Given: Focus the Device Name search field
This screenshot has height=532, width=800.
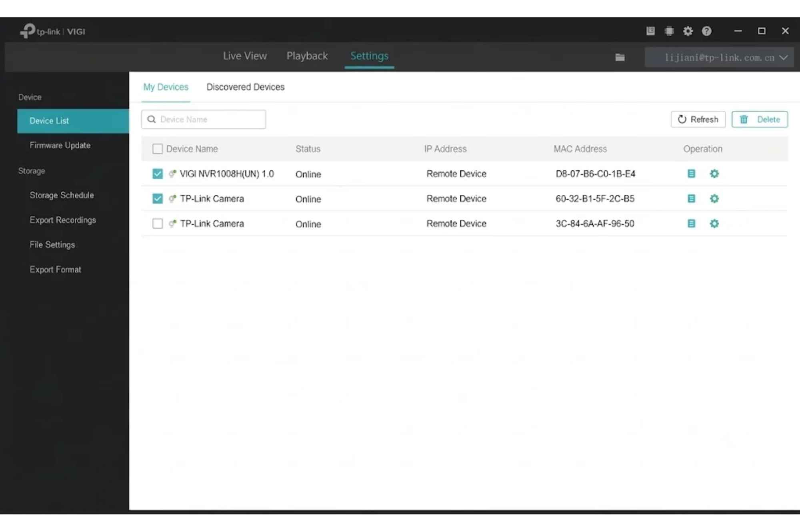Looking at the screenshot, I should (204, 119).
